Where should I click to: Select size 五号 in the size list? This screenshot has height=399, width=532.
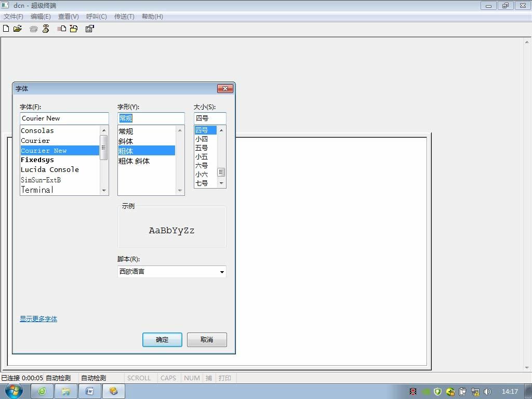[206, 148]
